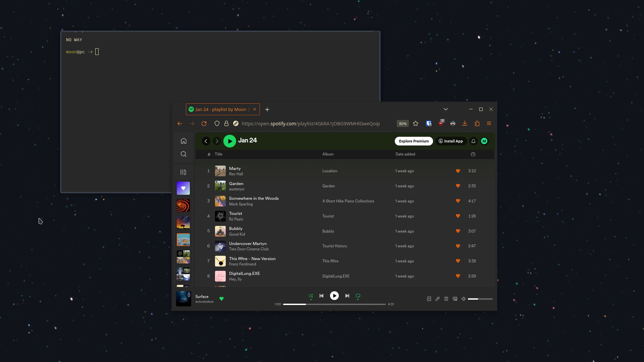Open Connect to a device icon
The height and width of the screenshot is (362, 644).
point(455,299)
